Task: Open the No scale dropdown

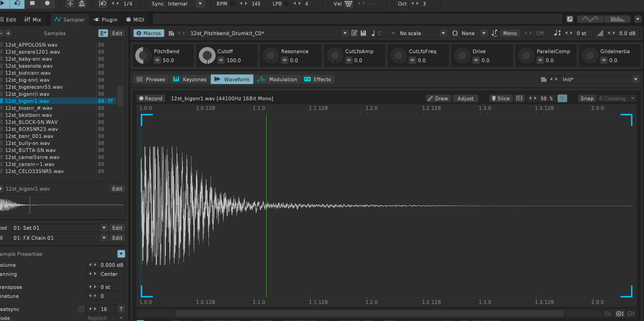Action: (422, 33)
